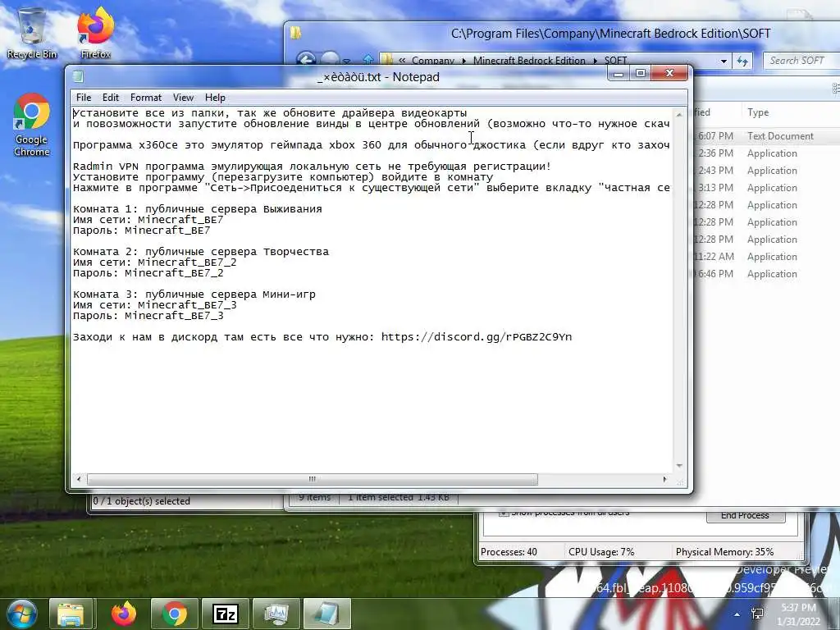Select the Application row modified at 11:22 AM
Viewport: 840px width, 630px height.
click(x=767, y=257)
